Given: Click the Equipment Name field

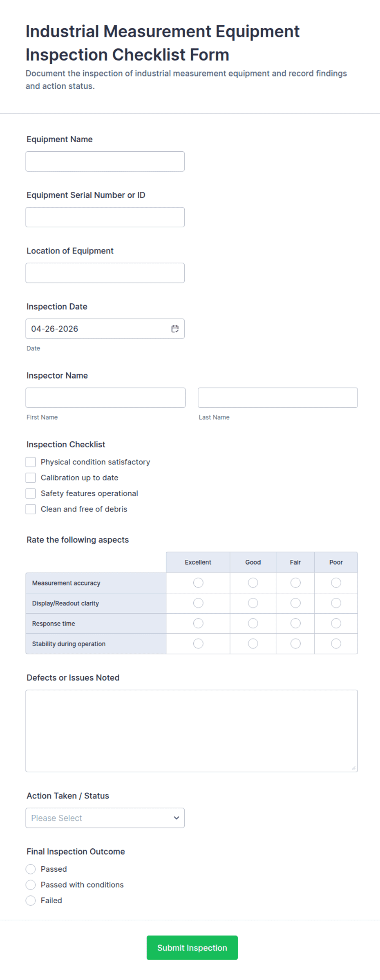Looking at the screenshot, I should [105, 161].
